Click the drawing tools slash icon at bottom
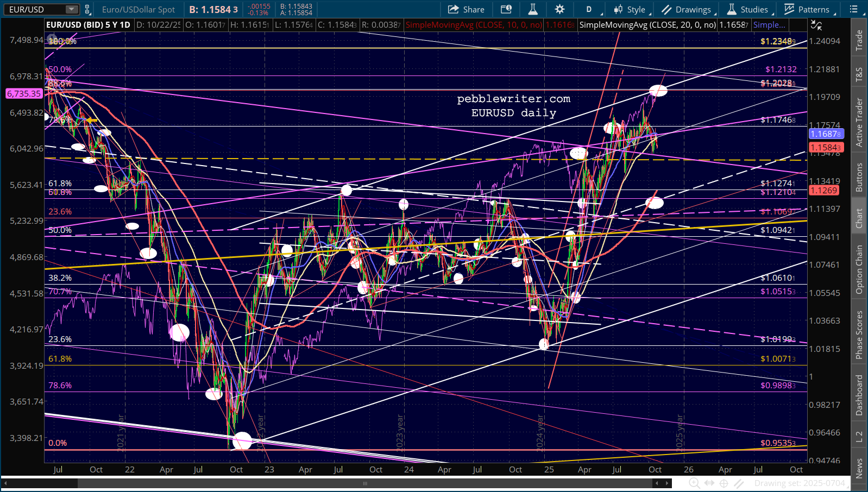Screen dimensions: 868x492 pos(739,483)
